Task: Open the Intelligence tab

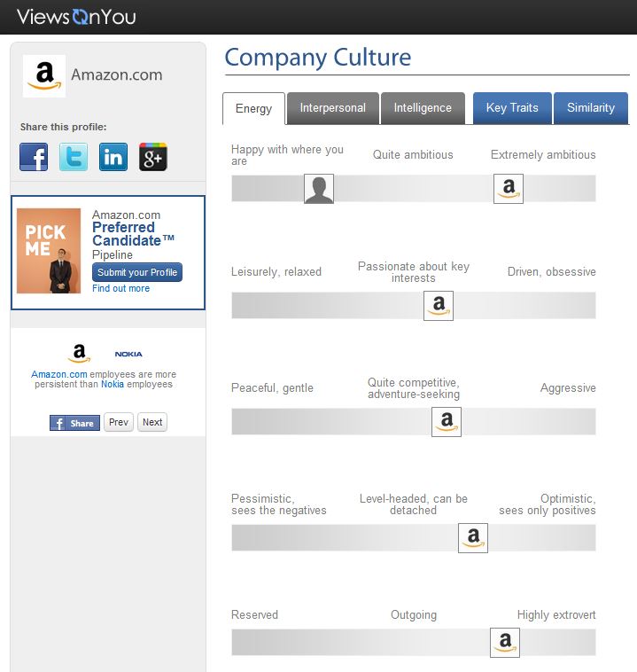Action: (423, 108)
